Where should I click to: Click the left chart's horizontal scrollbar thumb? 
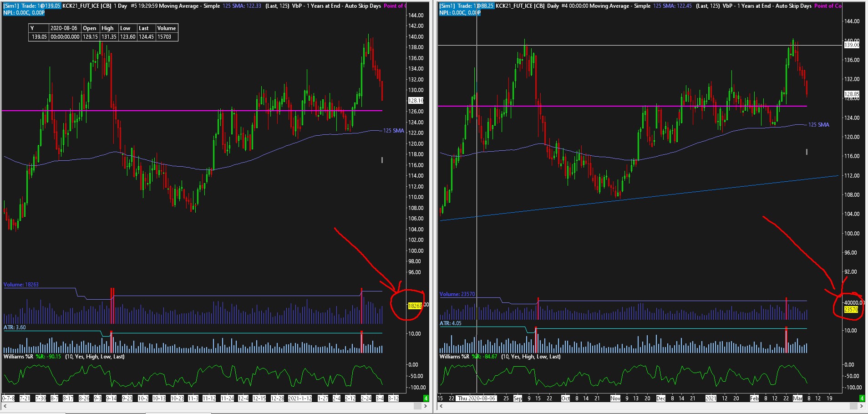417,406
